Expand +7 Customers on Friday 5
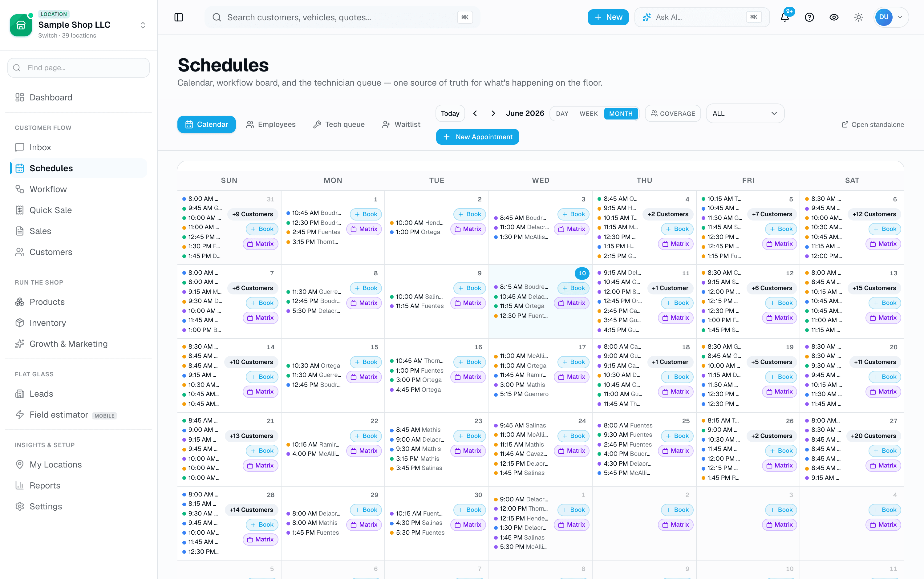This screenshot has height=579, width=924. [x=772, y=214]
